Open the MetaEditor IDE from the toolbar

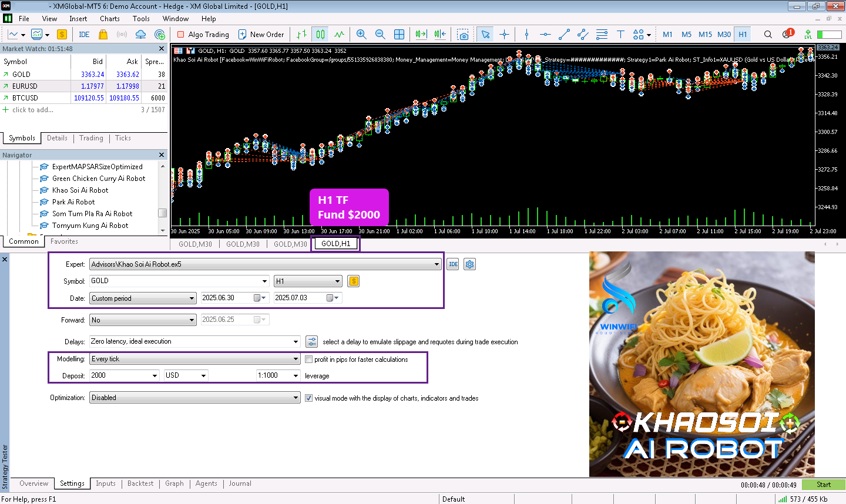coord(84,34)
